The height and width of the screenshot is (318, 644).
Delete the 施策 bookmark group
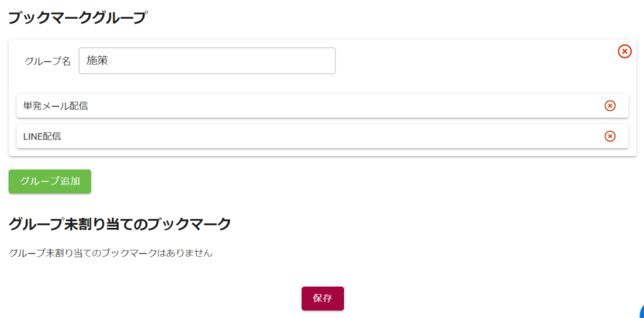[x=625, y=52]
